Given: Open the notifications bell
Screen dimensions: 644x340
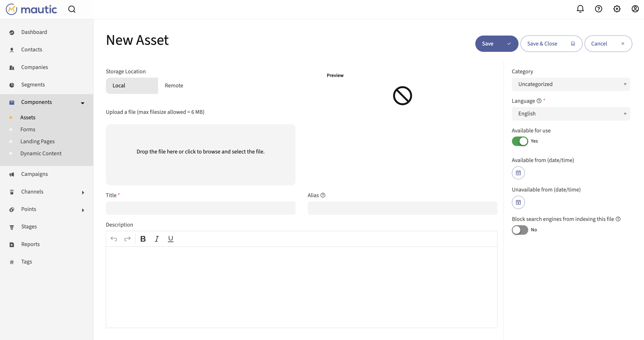Looking at the screenshot, I should tap(580, 9).
